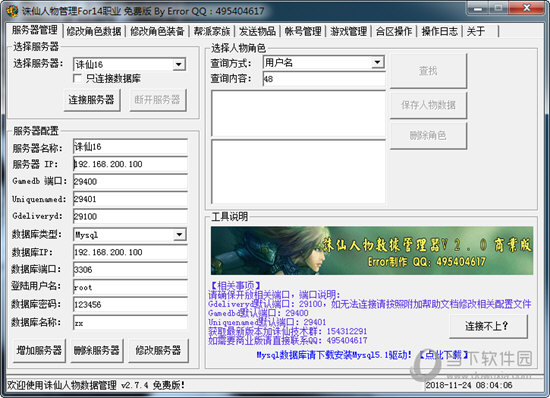Screen dimensions: 550x398
Task: Open the 合区操作 tab
Action: [x=394, y=31]
